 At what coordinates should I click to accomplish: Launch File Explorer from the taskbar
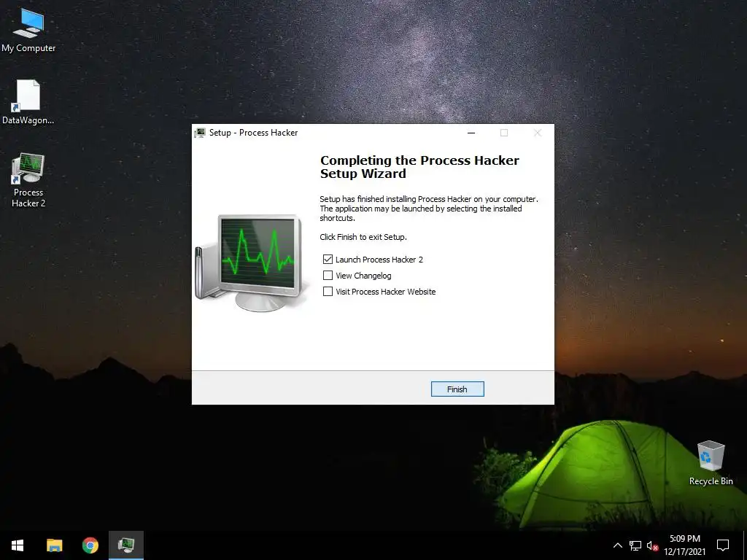click(x=54, y=545)
